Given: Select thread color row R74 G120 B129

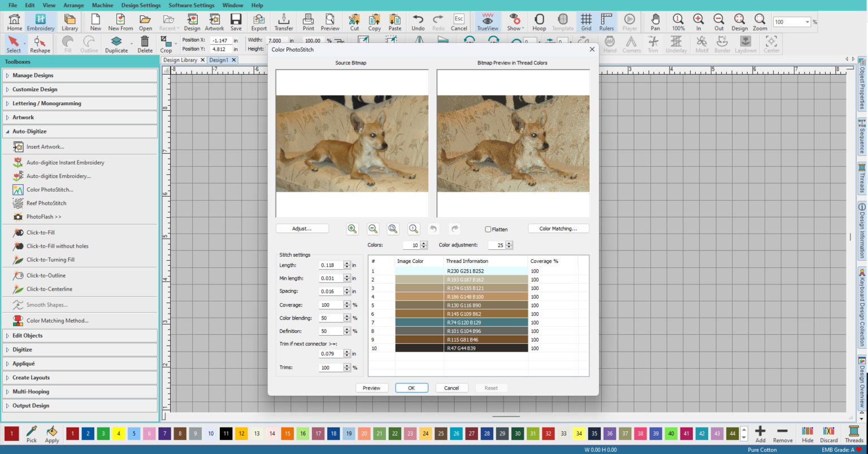Looking at the screenshot, I should [x=486, y=322].
